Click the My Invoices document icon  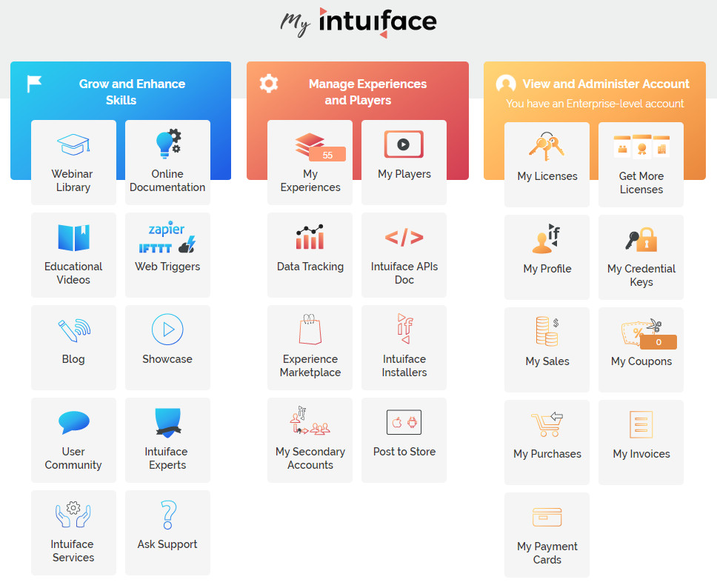[x=641, y=424]
